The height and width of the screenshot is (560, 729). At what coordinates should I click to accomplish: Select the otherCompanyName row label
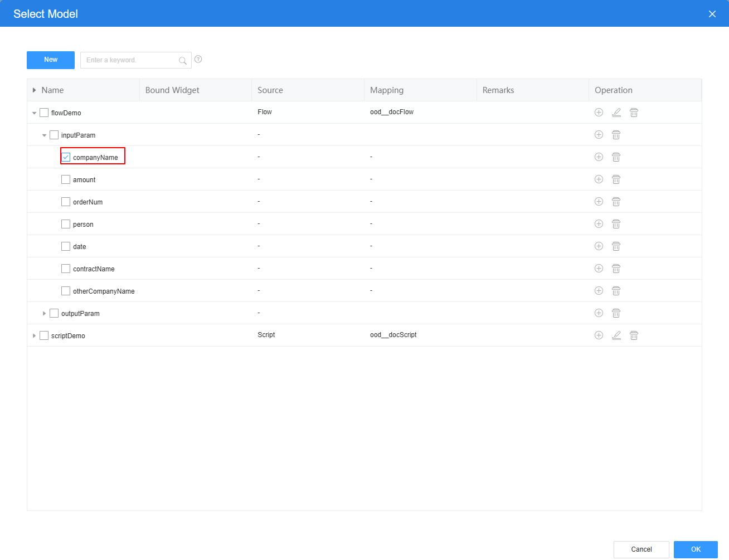[x=104, y=291]
